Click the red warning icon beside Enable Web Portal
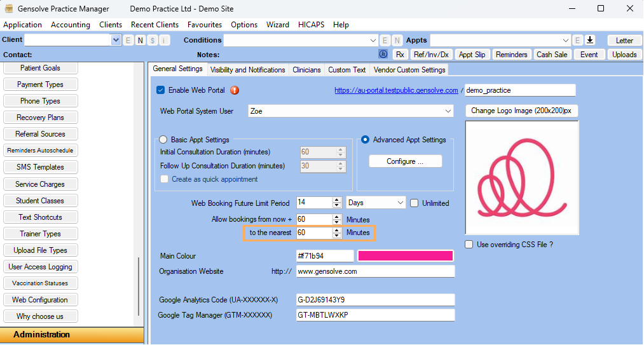 (235, 90)
